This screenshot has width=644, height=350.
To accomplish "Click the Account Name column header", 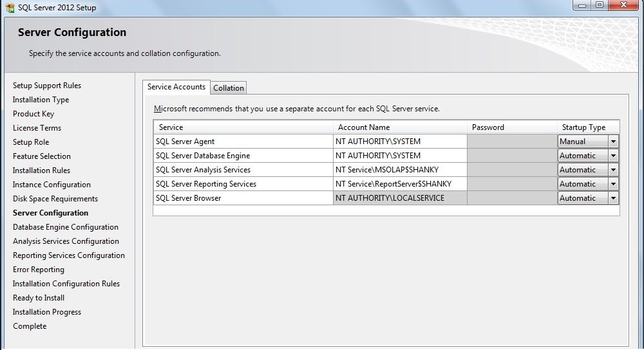I will tap(400, 127).
